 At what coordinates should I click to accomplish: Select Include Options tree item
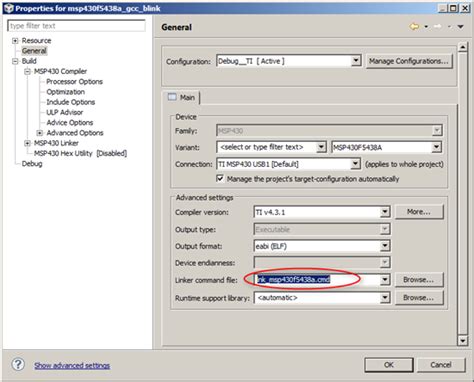[71, 102]
